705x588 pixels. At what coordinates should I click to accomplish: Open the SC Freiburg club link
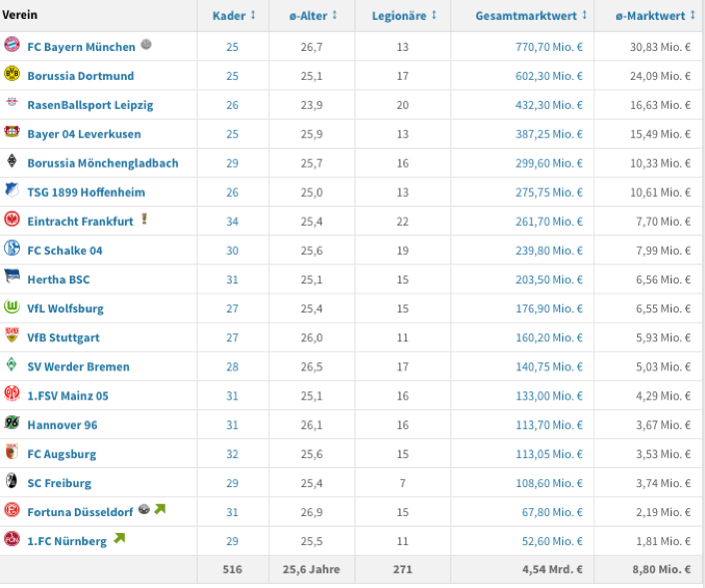(x=59, y=483)
